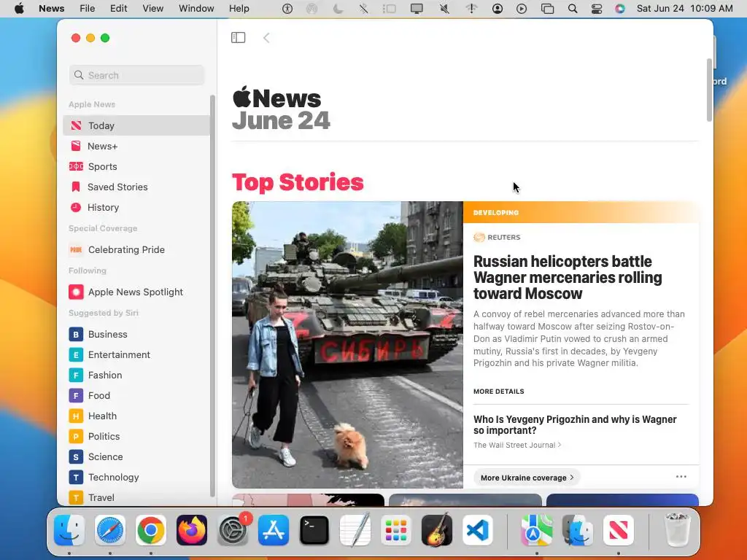Open the Edit menu
The height and width of the screenshot is (560, 747).
point(119,9)
